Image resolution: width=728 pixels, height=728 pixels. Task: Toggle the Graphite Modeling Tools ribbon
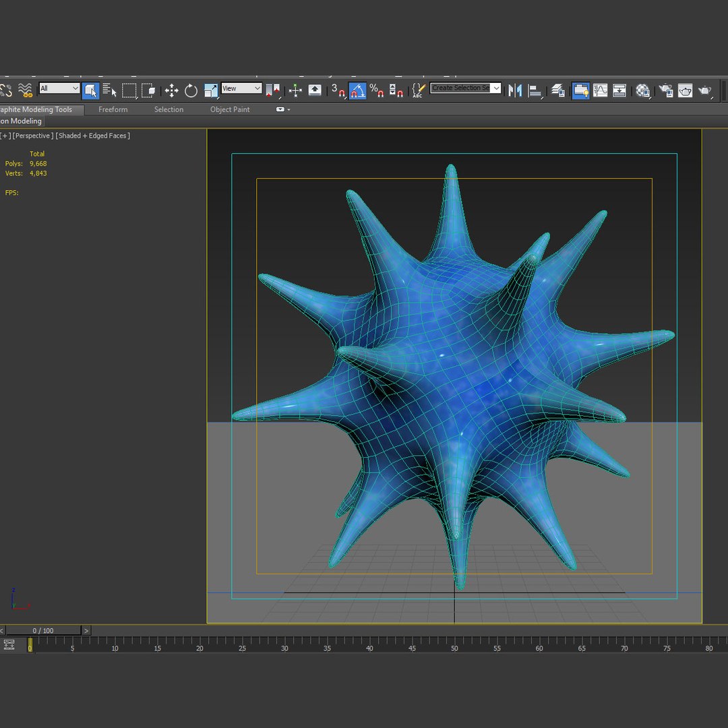(x=580, y=90)
